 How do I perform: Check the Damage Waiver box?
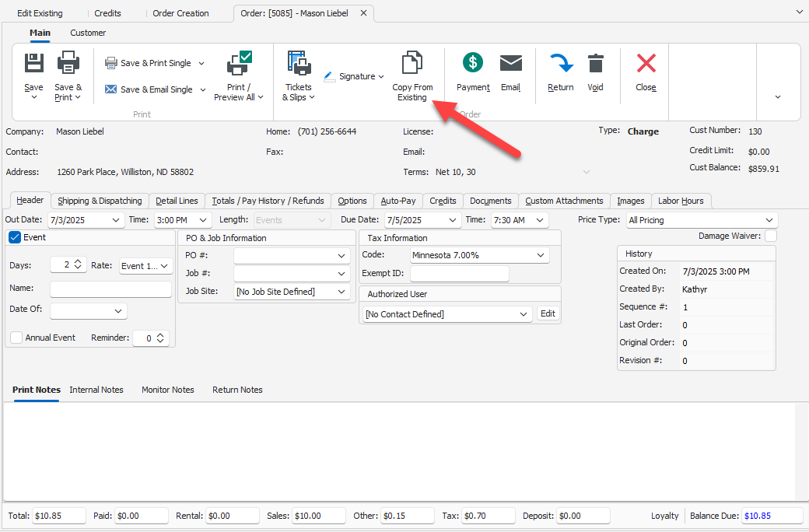771,236
